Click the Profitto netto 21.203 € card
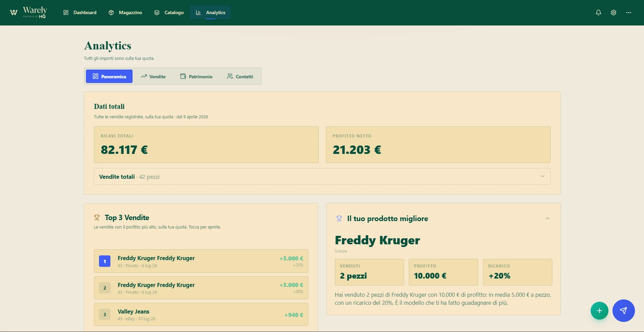644x332 pixels. tap(438, 145)
